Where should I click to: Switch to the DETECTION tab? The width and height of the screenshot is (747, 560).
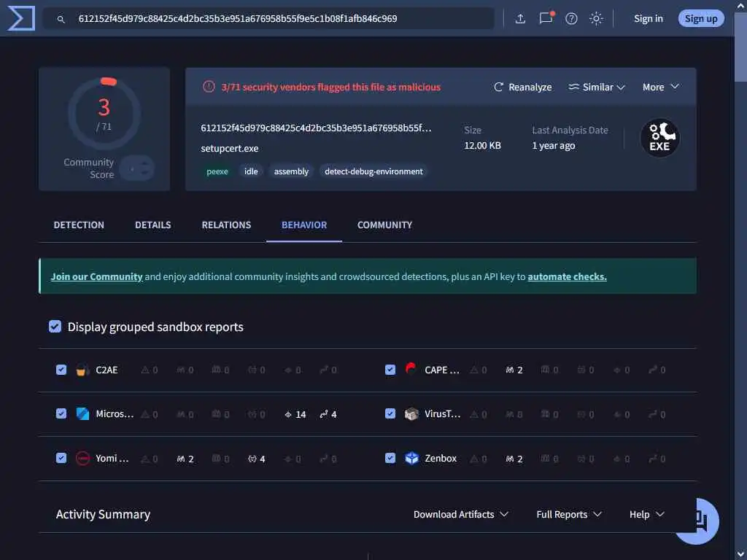(x=79, y=225)
